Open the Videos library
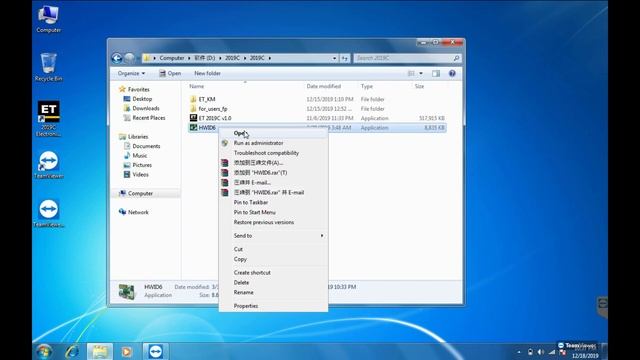 click(136, 175)
